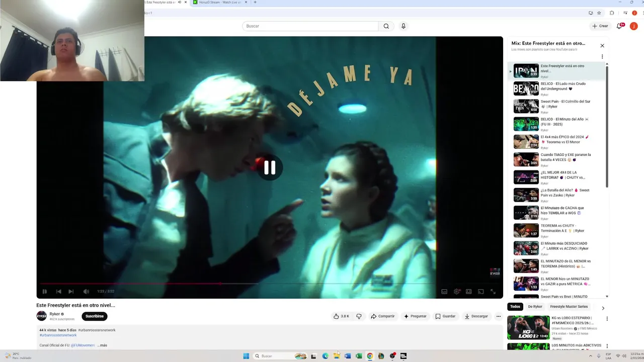The height and width of the screenshot is (362, 644).
Task: Click the Preguntar button
Action: coord(415,316)
